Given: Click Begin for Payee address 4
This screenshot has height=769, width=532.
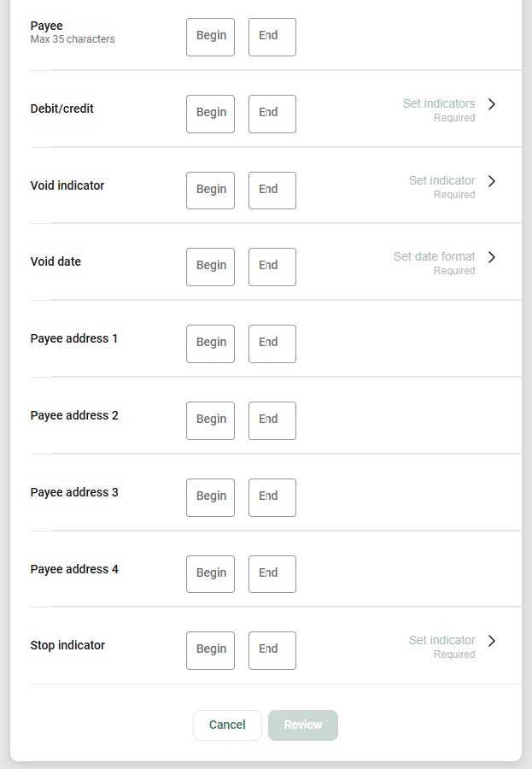Looking at the screenshot, I should (x=210, y=573).
